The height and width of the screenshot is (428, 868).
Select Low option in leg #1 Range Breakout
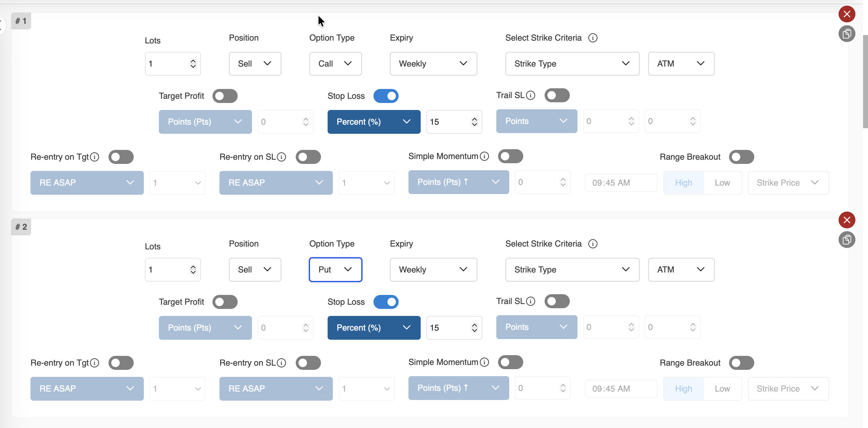[x=722, y=183]
